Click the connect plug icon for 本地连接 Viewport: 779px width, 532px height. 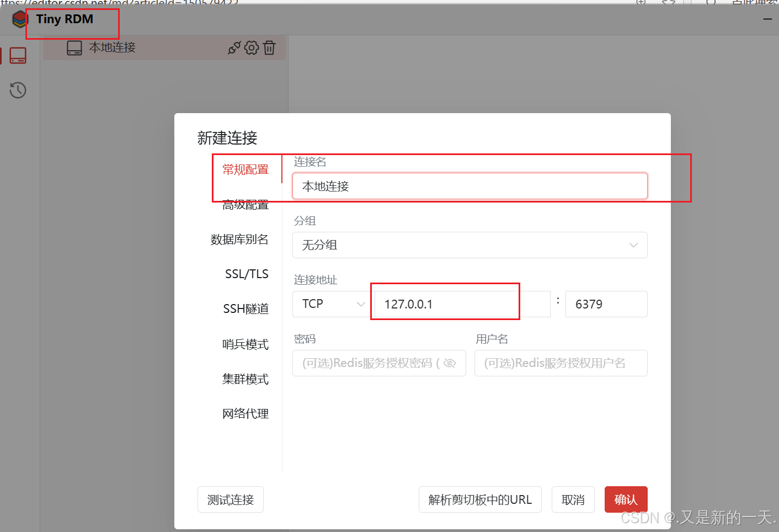pos(234,48)
